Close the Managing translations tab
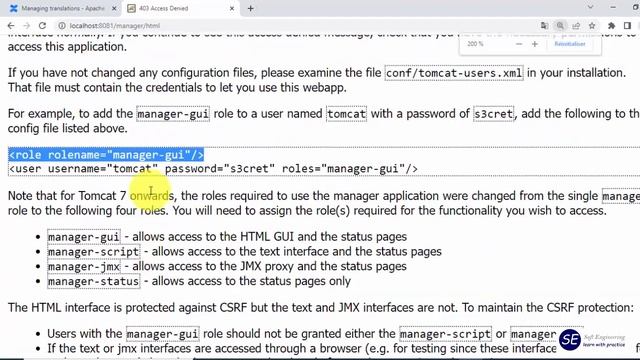The height and width of the screenshot is (360, 640). (114, 8)
